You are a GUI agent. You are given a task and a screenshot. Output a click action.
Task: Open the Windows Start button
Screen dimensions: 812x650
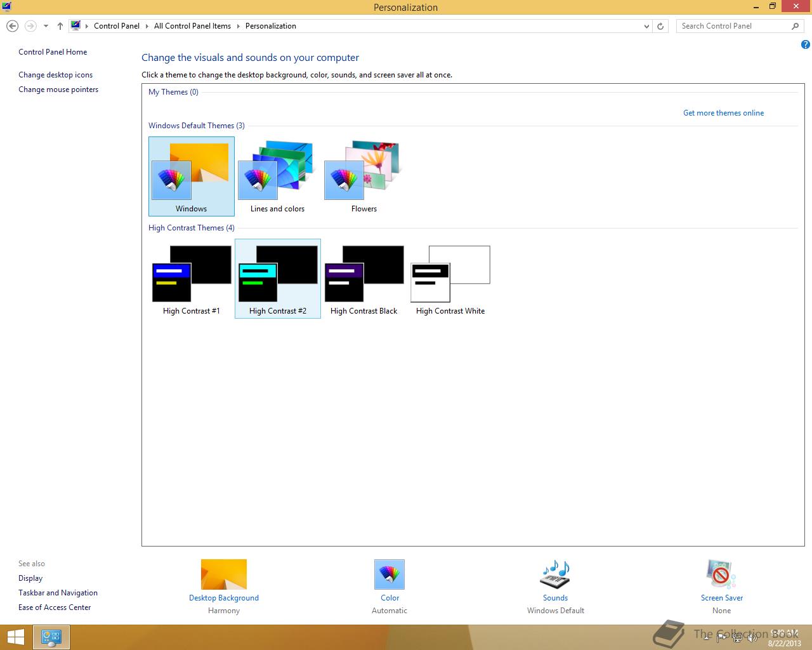click(16, 637)
